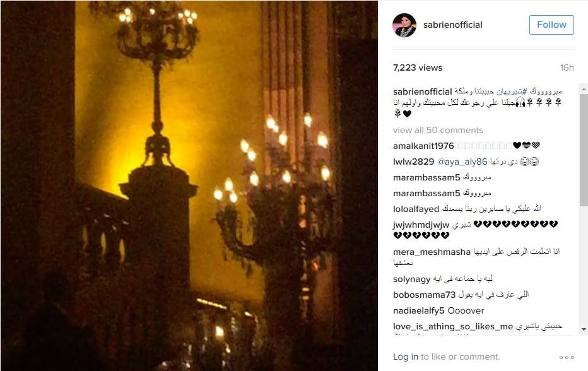
Task: Open the @aya_aly86 mention link
Action: 462,162
